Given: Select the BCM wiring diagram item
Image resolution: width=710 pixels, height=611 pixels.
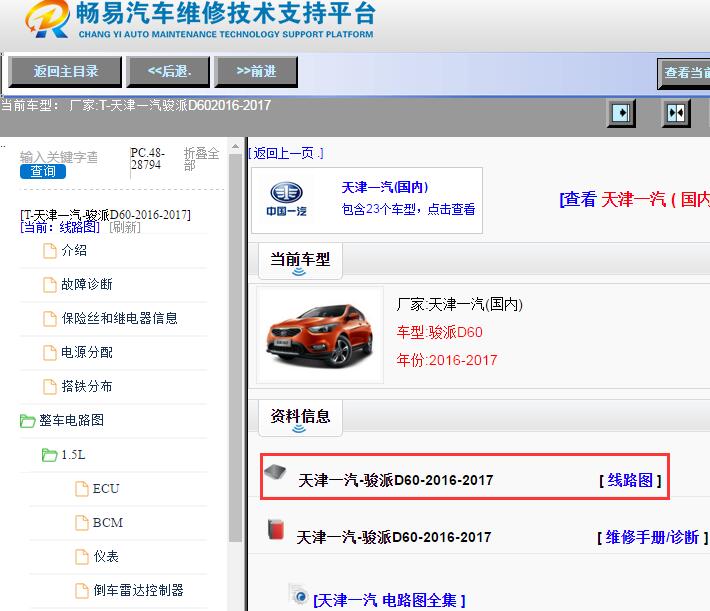Looking at the screenshot, I should click(108, 523).
